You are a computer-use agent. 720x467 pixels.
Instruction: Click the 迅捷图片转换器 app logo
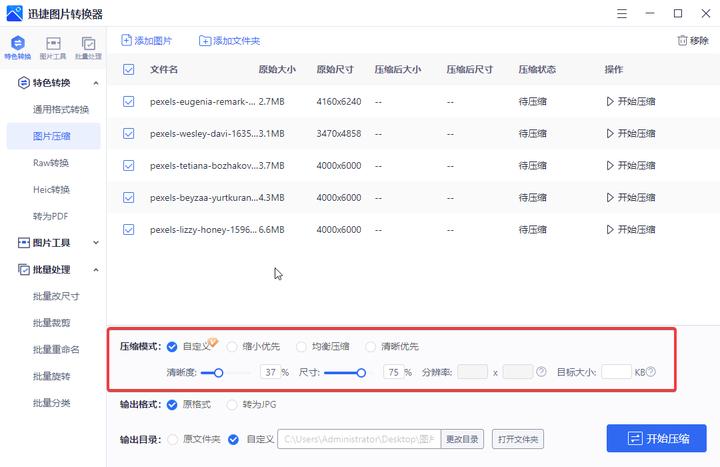[x=14, y=13]
